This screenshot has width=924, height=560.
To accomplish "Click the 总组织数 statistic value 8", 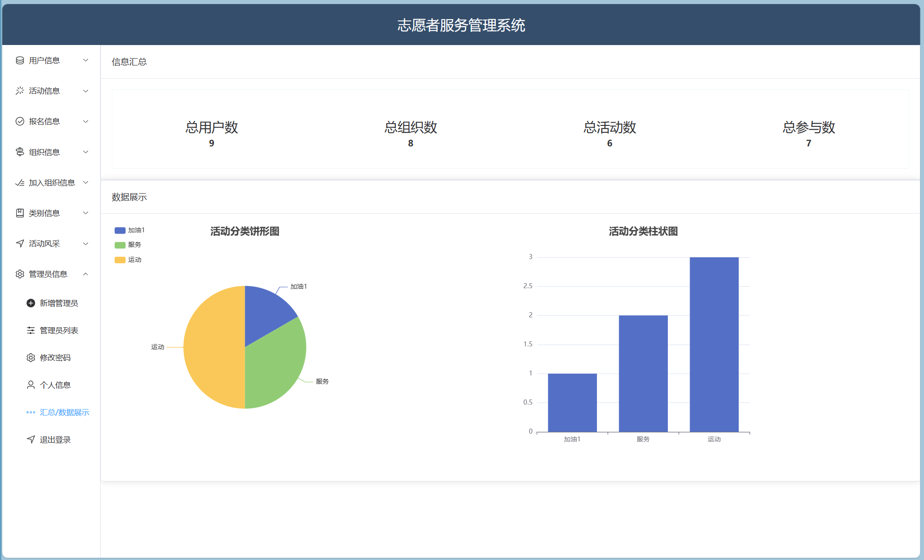I will 411,143.
